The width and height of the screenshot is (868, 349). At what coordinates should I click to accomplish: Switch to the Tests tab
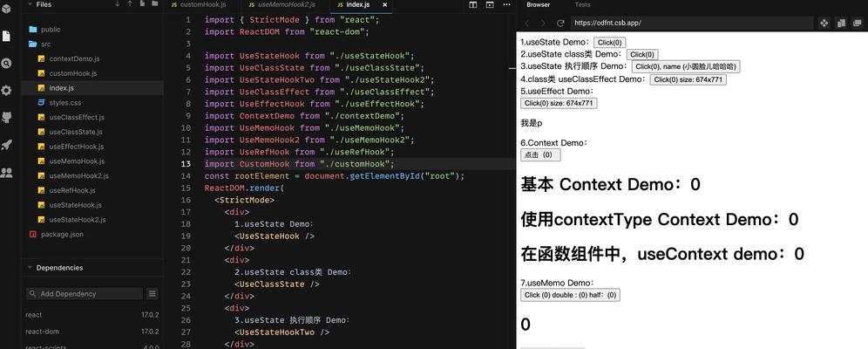click(582, 4)
